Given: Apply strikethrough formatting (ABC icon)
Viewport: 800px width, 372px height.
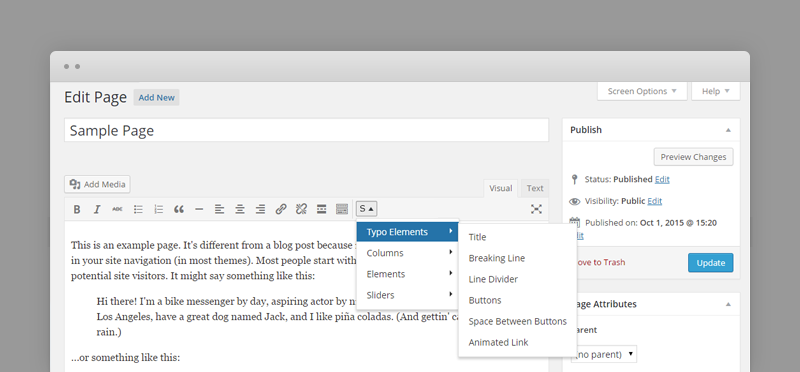Looking at the screenshot, I should coord(117,209).
